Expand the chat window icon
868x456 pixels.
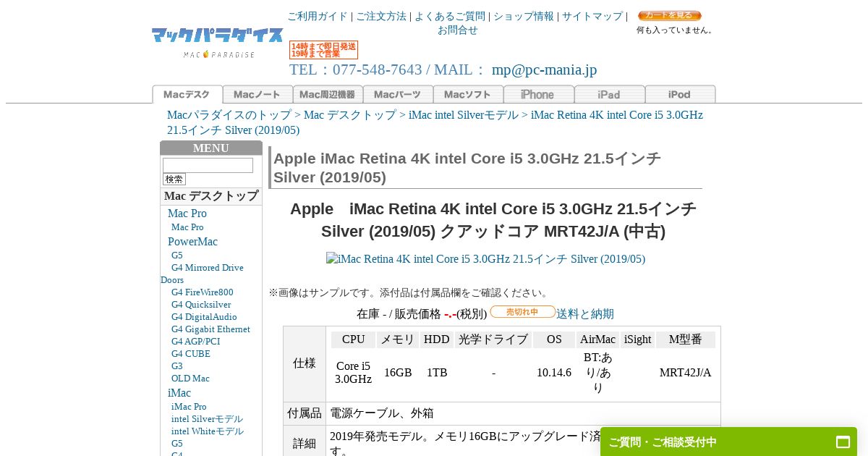click(843, 442)
